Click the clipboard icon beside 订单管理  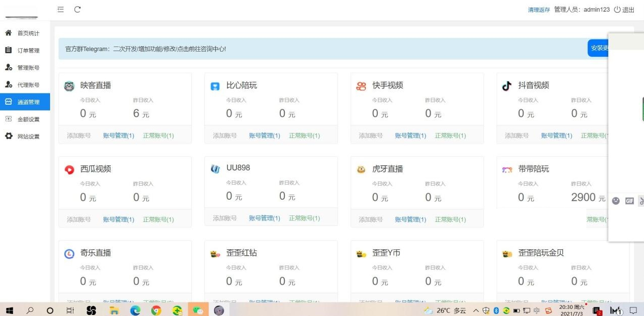[9, 50]
